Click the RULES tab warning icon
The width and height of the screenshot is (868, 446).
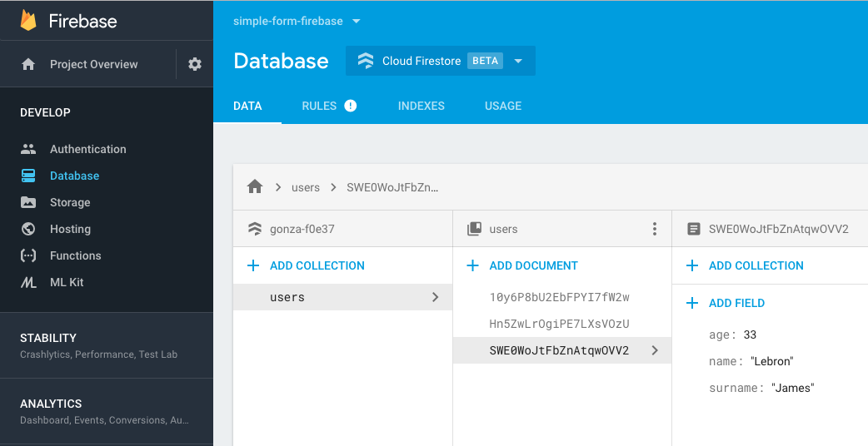pos(351,106)
